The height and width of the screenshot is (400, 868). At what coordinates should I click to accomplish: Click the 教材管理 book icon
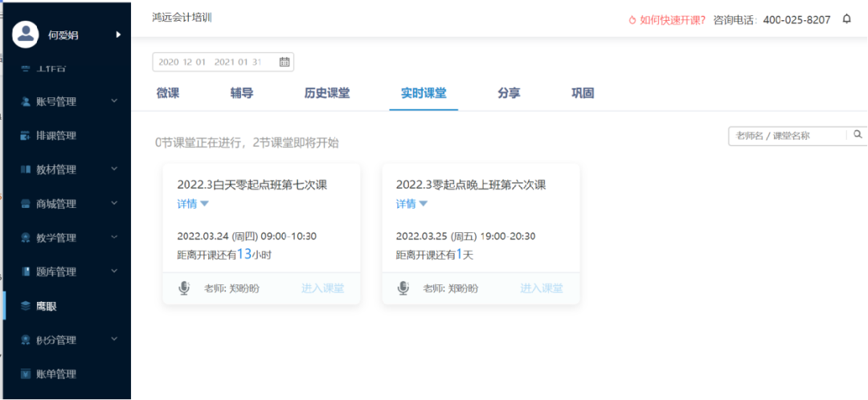25,169
